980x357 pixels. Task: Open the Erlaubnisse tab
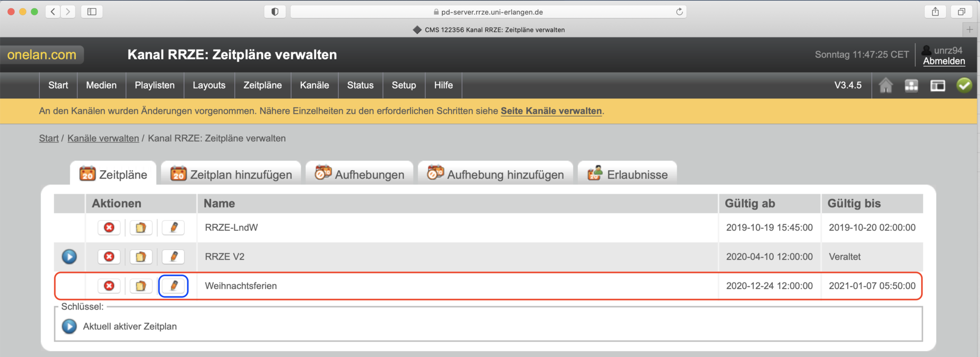click(628, 174)
